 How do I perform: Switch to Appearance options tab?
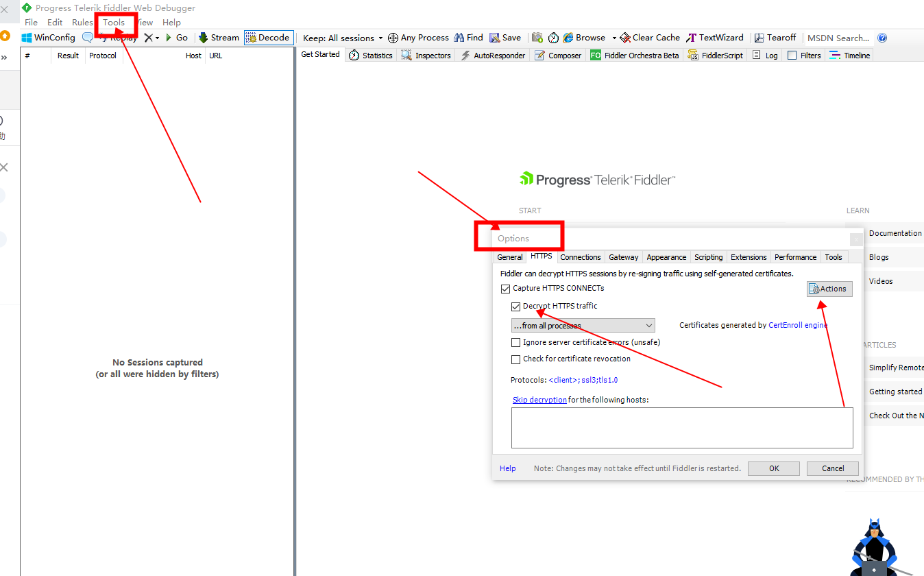coord(666,257)
